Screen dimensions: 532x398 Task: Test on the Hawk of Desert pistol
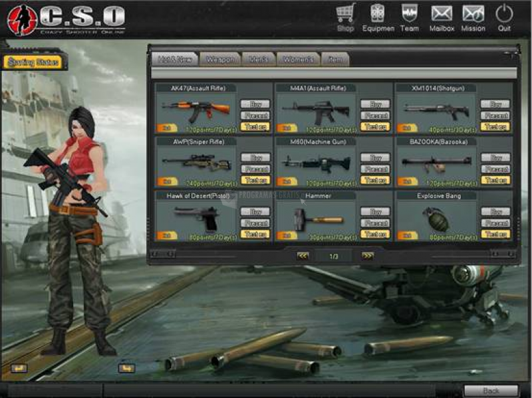[x=255, y=235]
